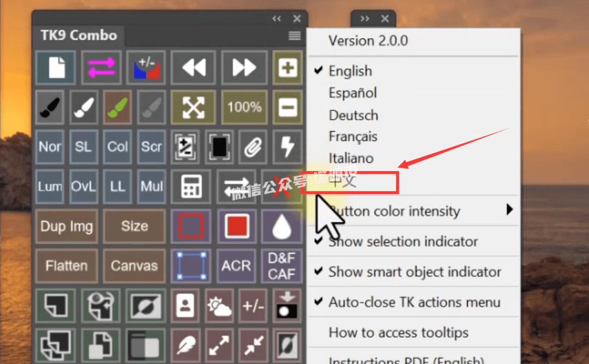Click the OvL blend mode button
The image size is (589, 364).
coord(84,186)
